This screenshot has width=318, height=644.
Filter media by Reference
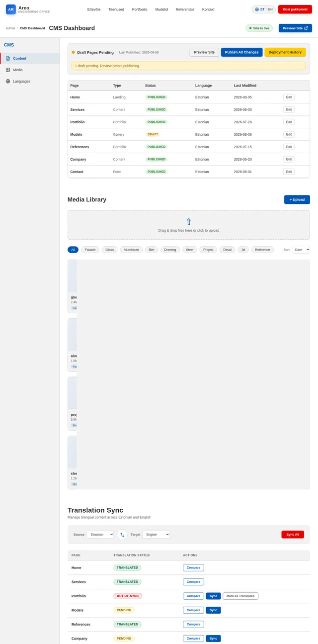coord(262,250)
